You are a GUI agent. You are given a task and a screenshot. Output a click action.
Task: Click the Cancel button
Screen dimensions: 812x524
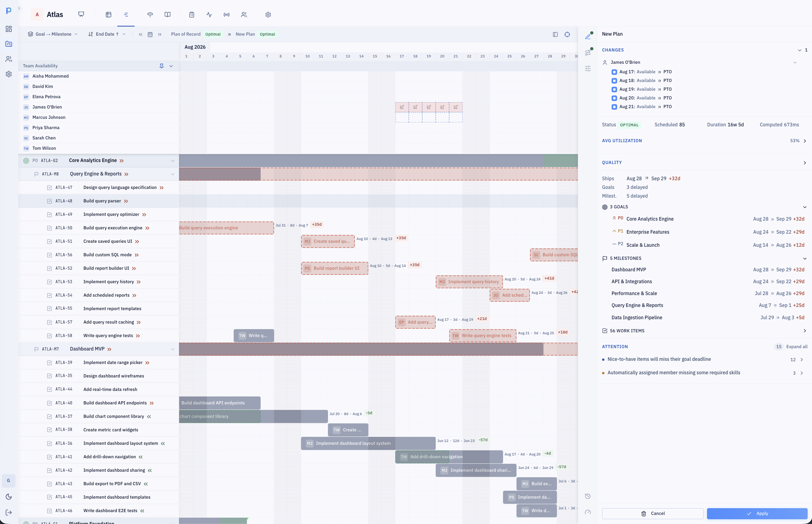653,513
